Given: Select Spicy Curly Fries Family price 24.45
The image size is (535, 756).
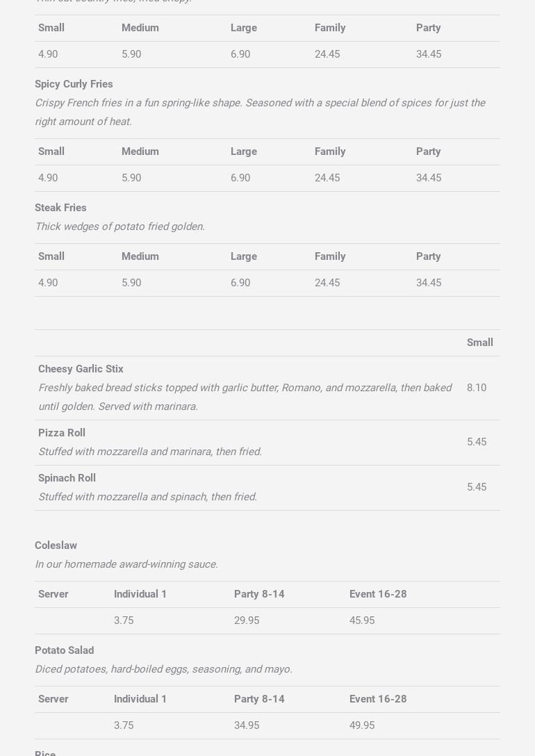Looking at the screenshot, I should point(327,178).
